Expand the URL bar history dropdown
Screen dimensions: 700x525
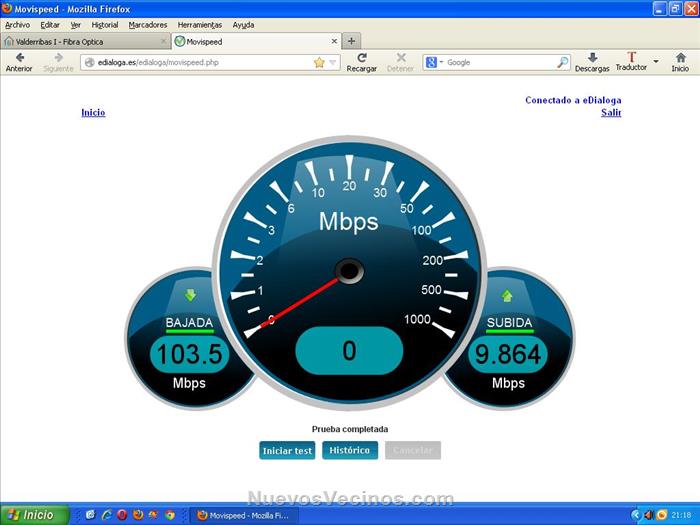(333, 62)
